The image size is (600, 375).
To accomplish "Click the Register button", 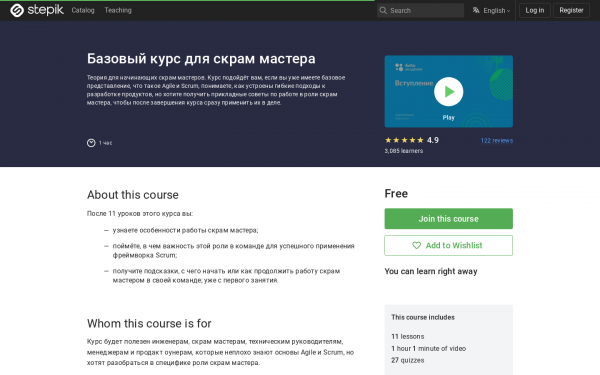I will tap(571, 10).
